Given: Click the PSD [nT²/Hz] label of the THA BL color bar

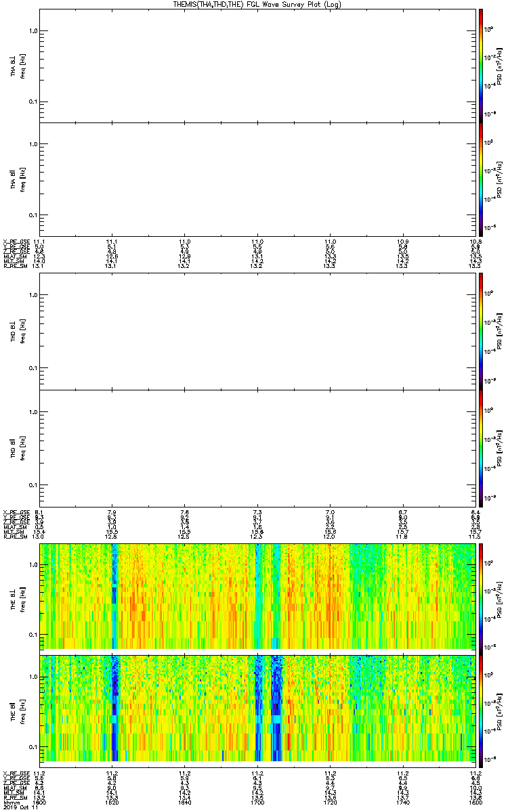Looking at the screenshot, I should click(x=499, y=66).
